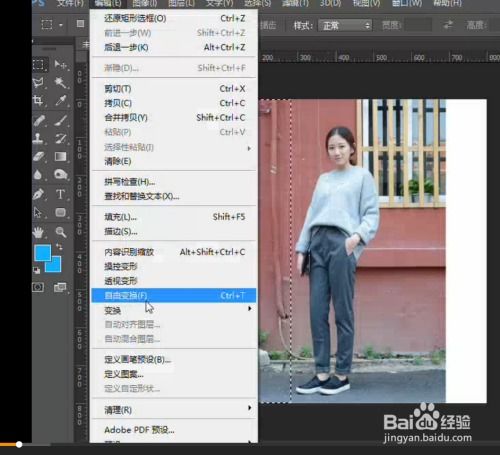Screen dimensions: 500x455
Task: Select the Healing Brush tool
Action: tap(39, 120)
